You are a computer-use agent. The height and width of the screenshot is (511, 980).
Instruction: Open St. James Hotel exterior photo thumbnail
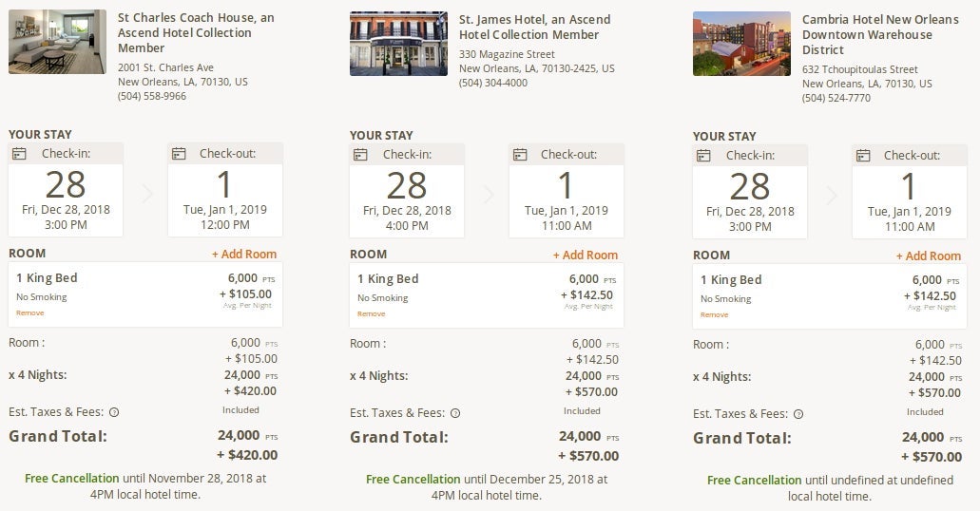coord(399,43)
